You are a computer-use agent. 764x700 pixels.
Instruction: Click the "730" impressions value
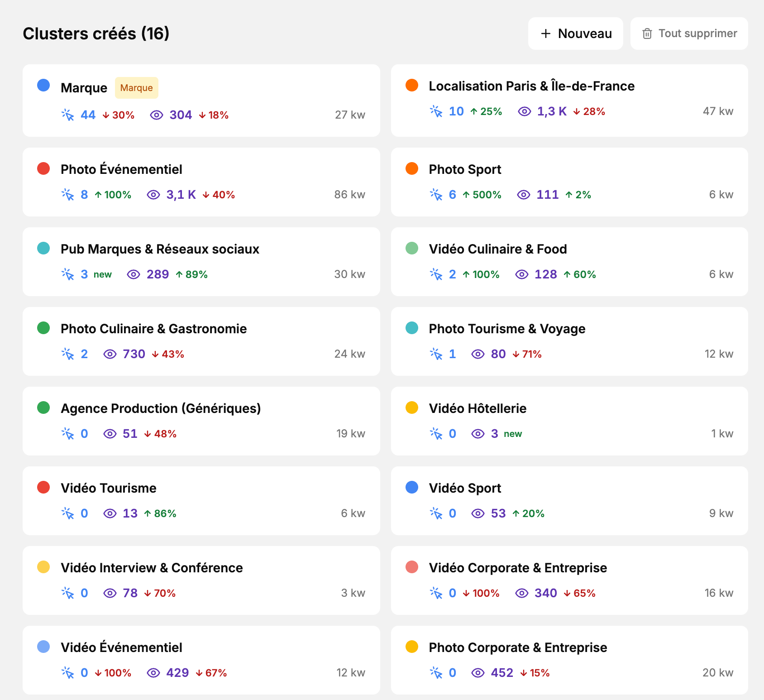tap(134, 354)
